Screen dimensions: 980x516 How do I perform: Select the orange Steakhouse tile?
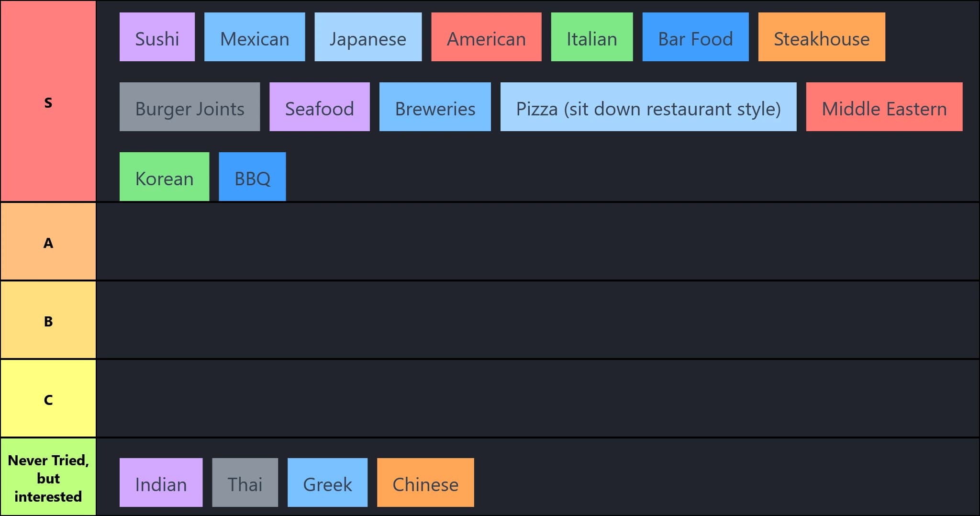coord(822,37)
